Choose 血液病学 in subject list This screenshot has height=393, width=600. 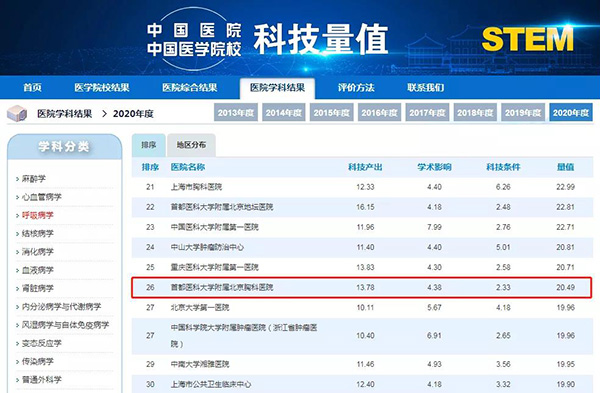pos(38,270)
